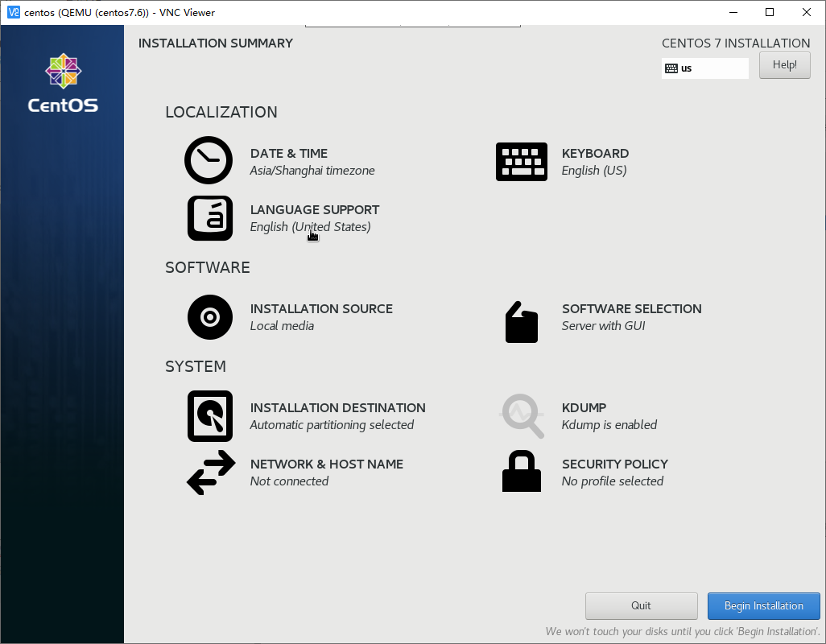Click the 'us' keyboard layout field
This screenshot has height=644, width=826.
(x=705, y=68)
